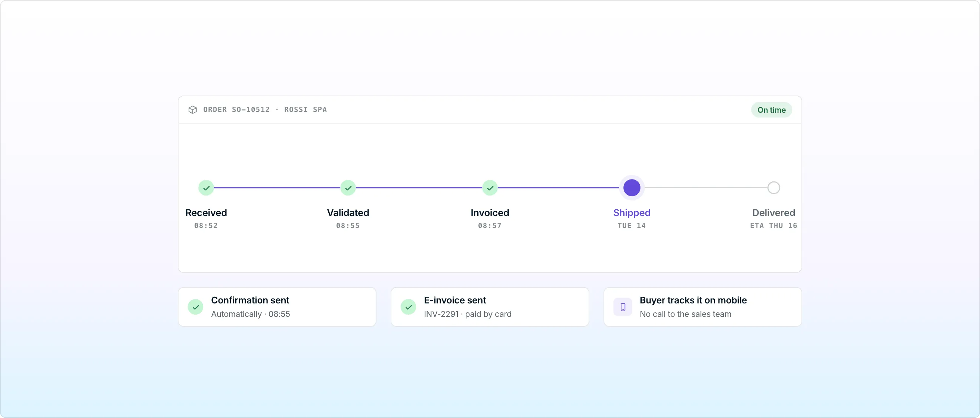
Task: Click the package box icon beside the order number
Action: coord(192,110)
